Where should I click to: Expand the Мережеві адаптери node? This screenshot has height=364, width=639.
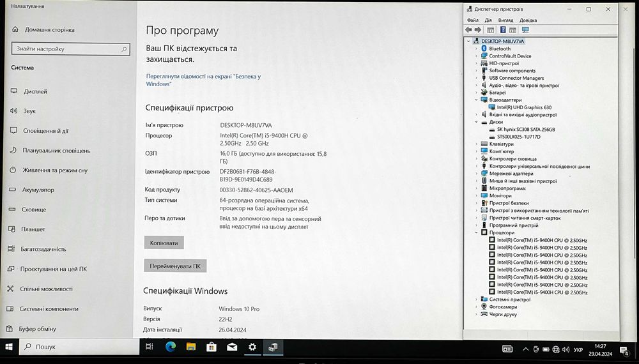tap(476, 174)
